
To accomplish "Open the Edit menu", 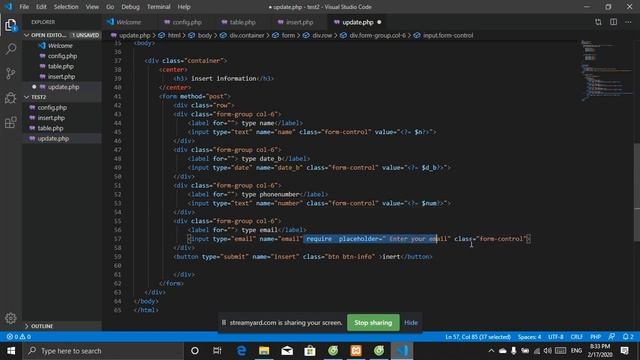I will pos(41,7).
